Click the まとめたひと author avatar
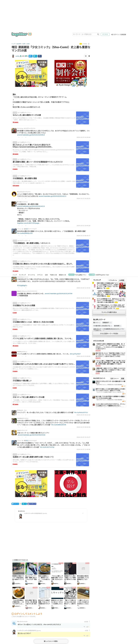This screenshot has width=138, height=644. [x=21, y=516]
